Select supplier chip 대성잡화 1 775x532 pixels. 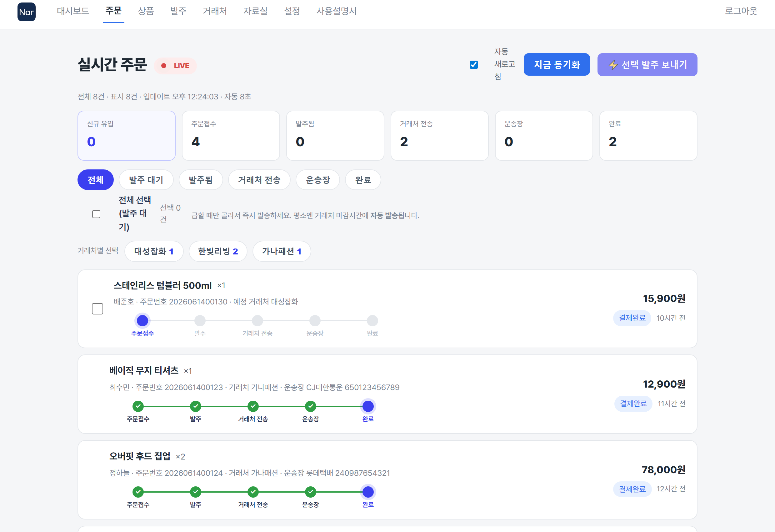[x=154, y=251]
